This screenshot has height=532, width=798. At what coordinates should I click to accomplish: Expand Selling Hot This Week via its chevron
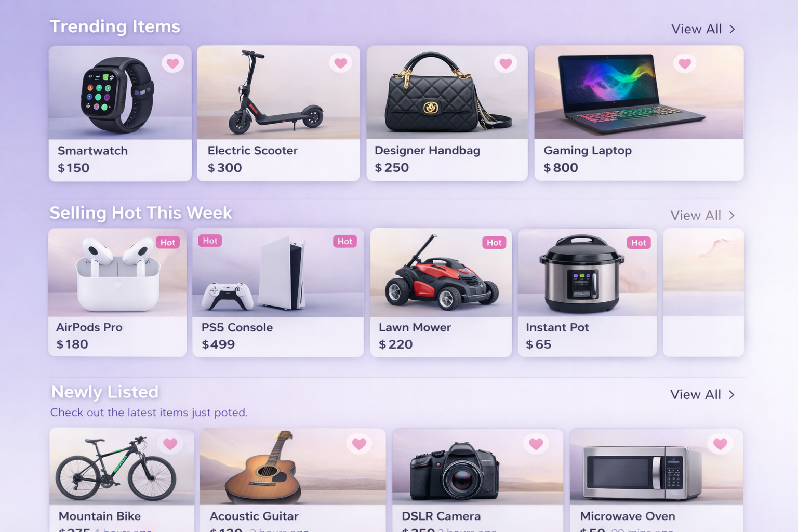click(731, 215)
